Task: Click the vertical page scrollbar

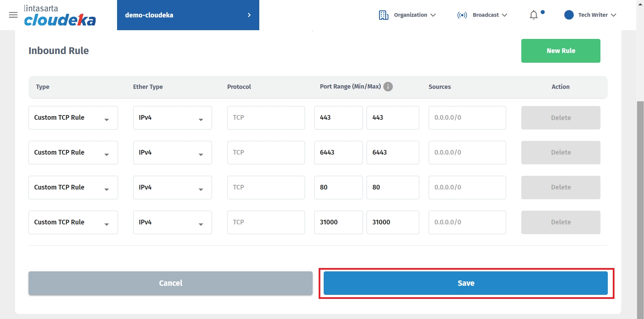Action: (x=640, y=201)
